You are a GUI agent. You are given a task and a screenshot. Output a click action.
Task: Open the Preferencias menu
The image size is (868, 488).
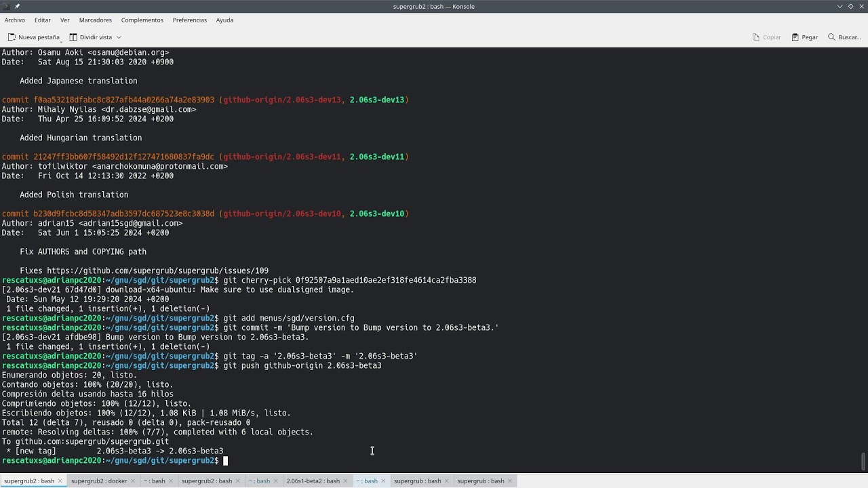(190, 20)
